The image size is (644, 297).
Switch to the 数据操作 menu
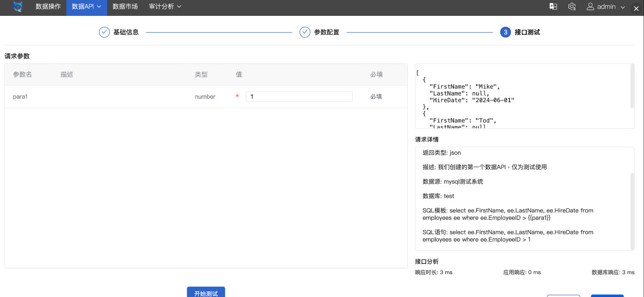pyautogui.click(x=48, y=7)
